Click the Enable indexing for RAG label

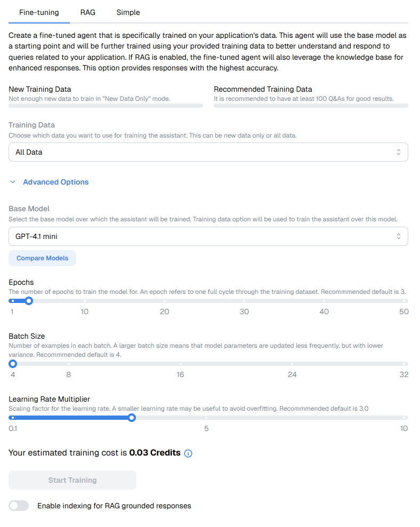pyautogui.click(x=114, y=506)
